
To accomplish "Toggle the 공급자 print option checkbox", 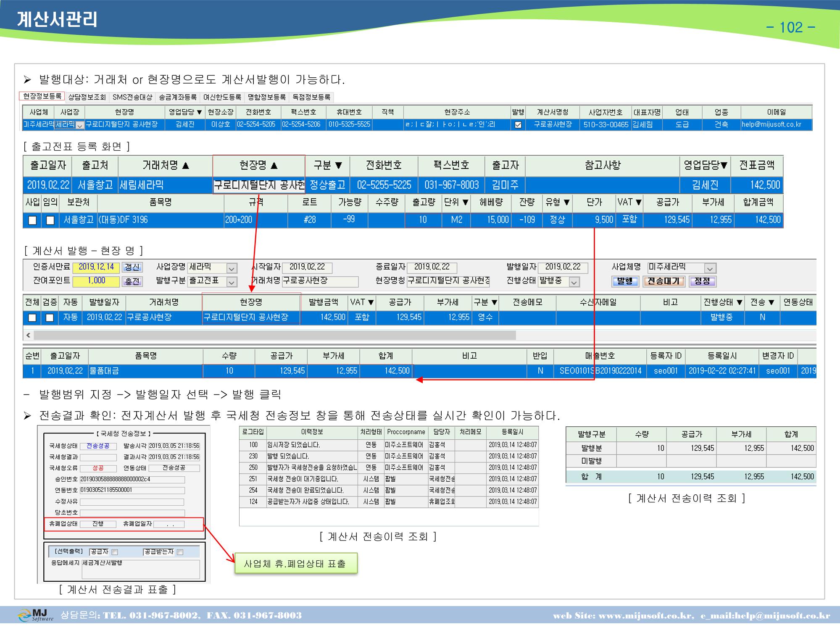I will [115, 552].
